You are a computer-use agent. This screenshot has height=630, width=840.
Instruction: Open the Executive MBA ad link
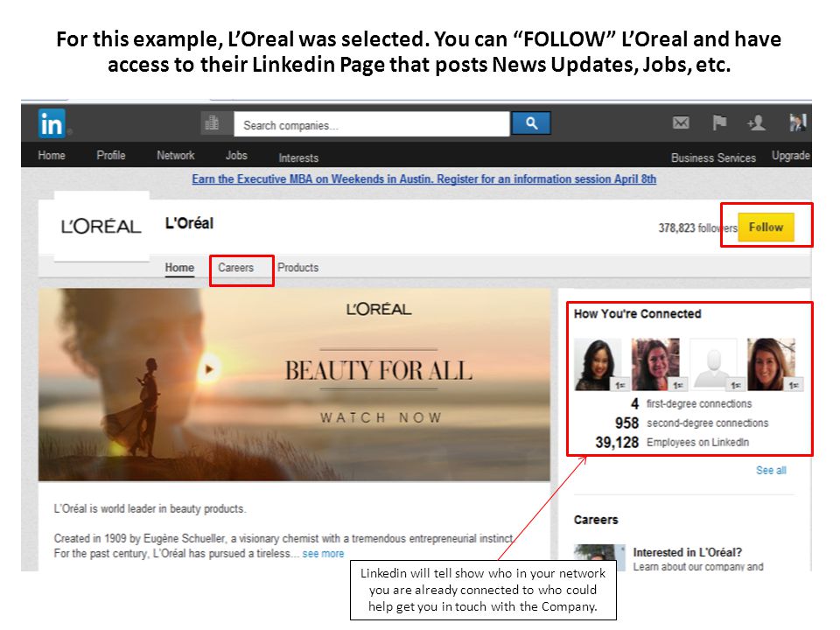(x=423, y=178)
